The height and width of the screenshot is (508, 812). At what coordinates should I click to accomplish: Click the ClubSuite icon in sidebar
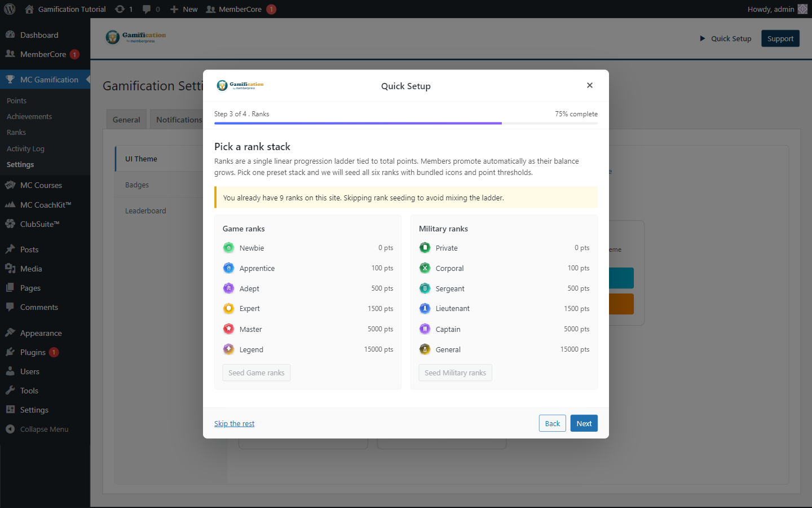coord(10,224)
